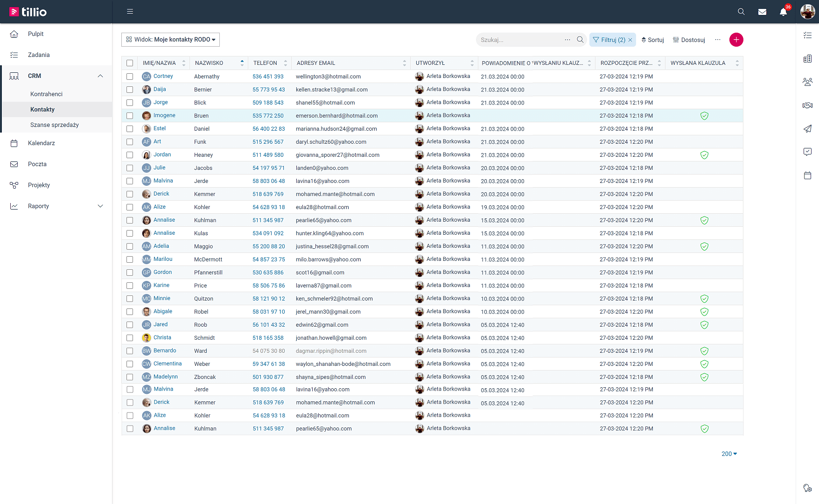This screenshot has height=504, width=819.
Task: Select checkbox for Jorge Blick row
Action: click(x=130, y=103)
